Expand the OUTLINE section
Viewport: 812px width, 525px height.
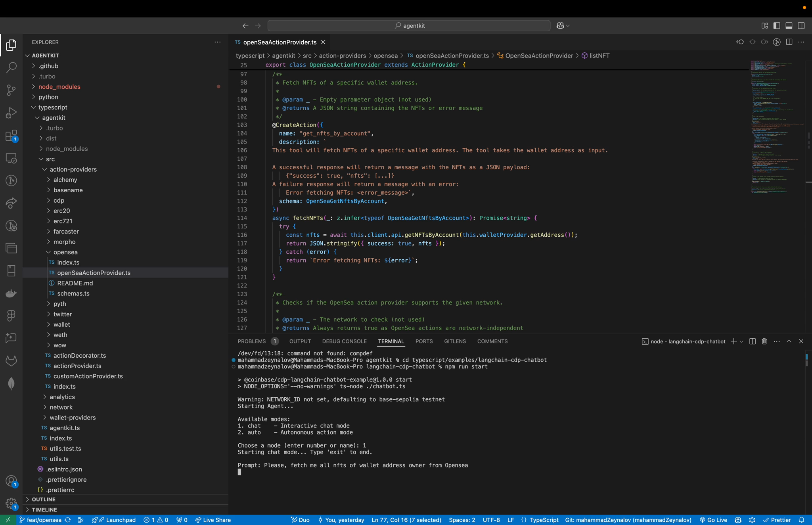125,499
